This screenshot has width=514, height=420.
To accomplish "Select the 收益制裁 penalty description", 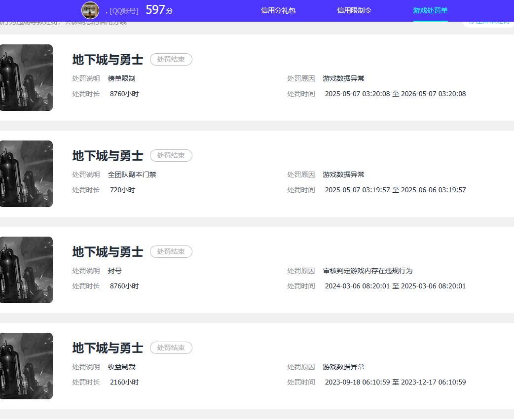I will point(122,367).
